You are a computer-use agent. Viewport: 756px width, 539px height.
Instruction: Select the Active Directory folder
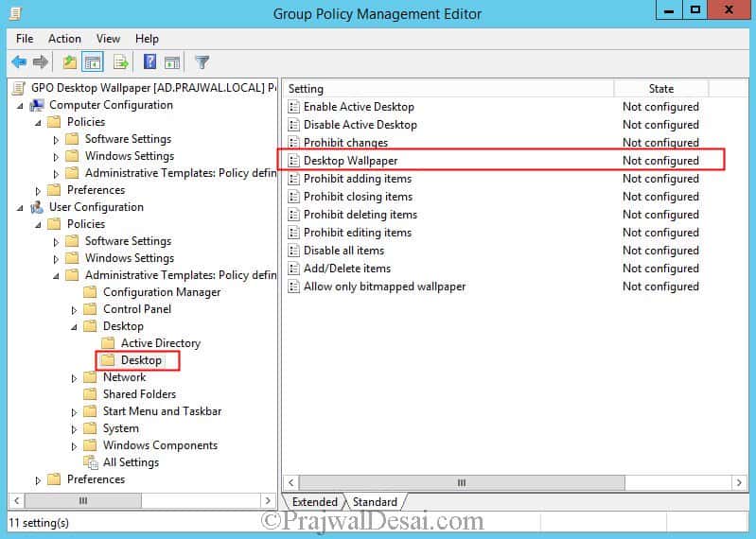tap(161, 343)
